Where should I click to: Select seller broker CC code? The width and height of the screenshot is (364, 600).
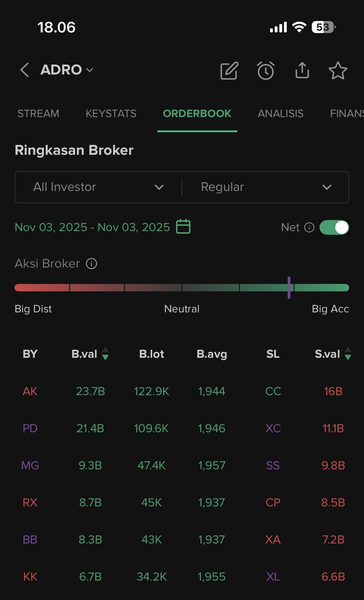click(x=273, y=391)
